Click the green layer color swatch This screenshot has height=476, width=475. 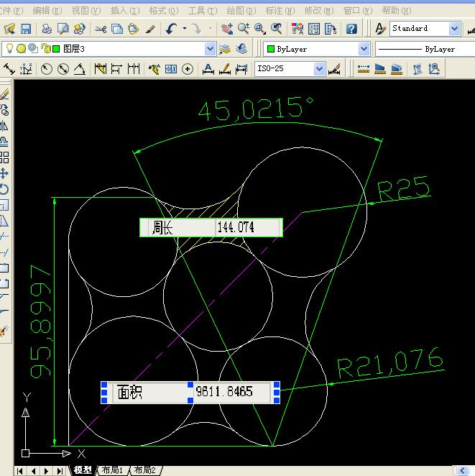[56, 49]
